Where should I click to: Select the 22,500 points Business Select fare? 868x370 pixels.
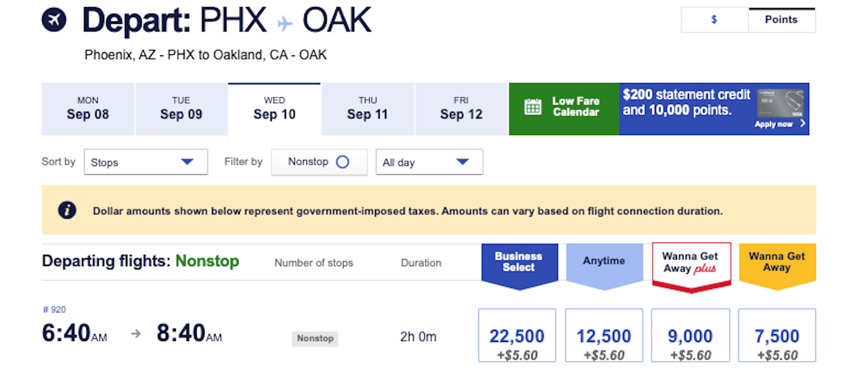[x=516, y=335]
